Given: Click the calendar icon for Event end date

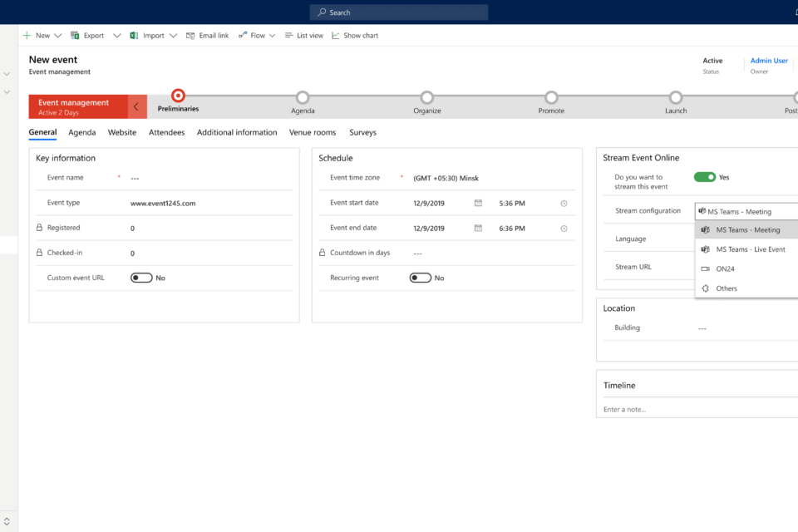Looking at the screenshot, I should [478, 228].
